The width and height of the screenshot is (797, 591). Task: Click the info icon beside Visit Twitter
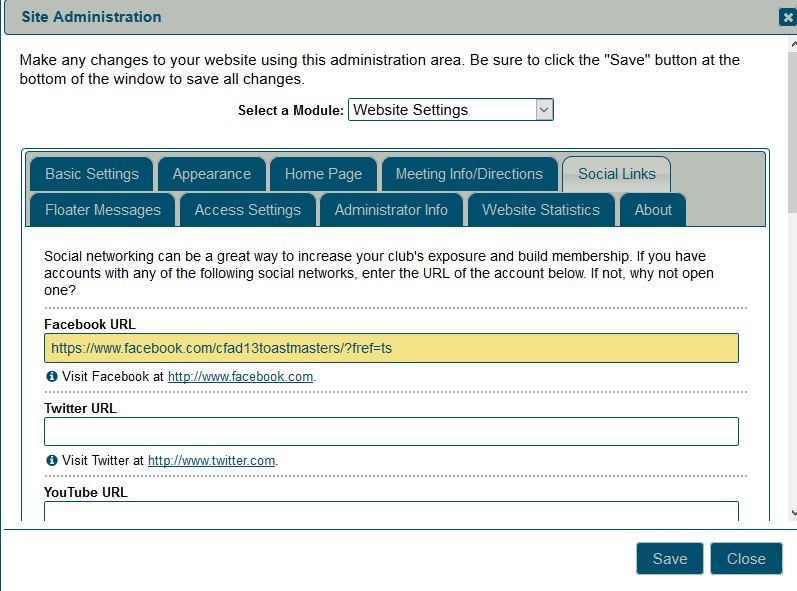51,460
